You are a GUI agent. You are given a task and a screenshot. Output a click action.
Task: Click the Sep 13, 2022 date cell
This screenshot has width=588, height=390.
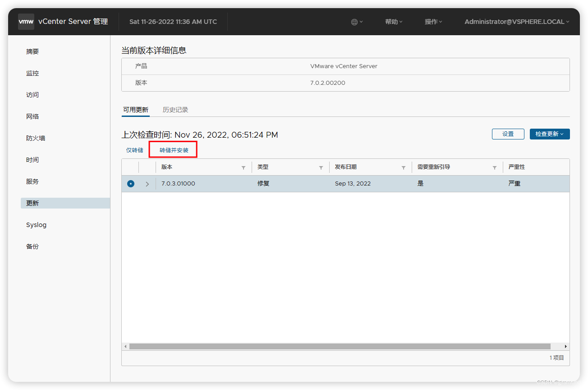353,184
